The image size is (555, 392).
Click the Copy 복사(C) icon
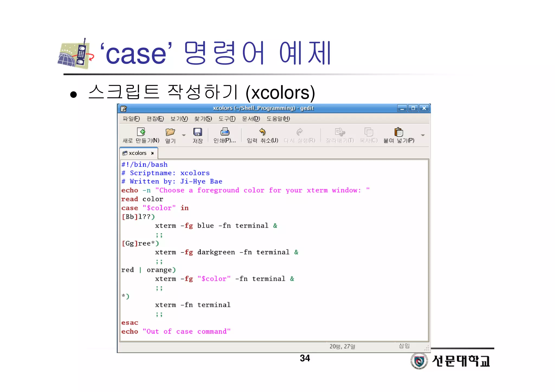pos(369,132)
